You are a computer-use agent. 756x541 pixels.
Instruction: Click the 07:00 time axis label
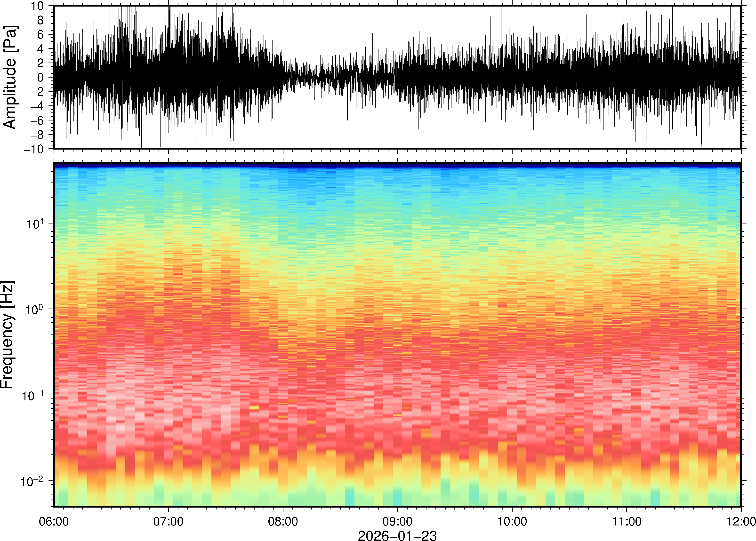168,521
